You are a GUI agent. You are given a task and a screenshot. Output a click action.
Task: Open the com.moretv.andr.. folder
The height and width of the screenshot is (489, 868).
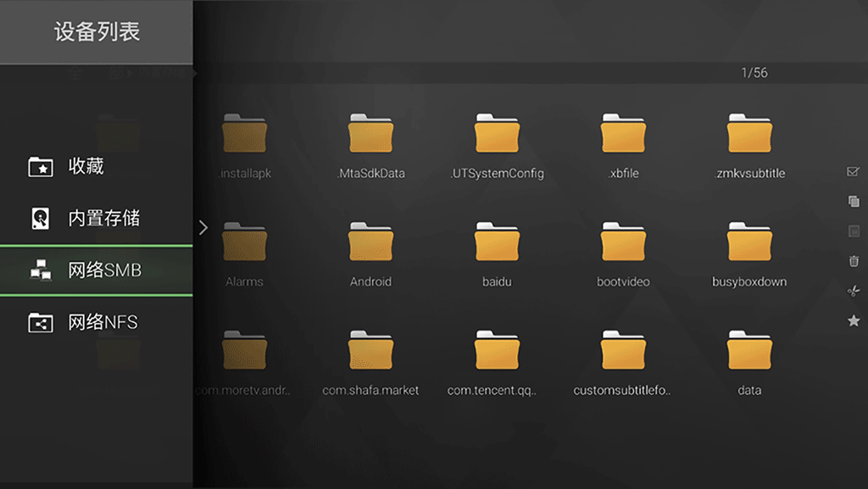(x=243, y=363)
